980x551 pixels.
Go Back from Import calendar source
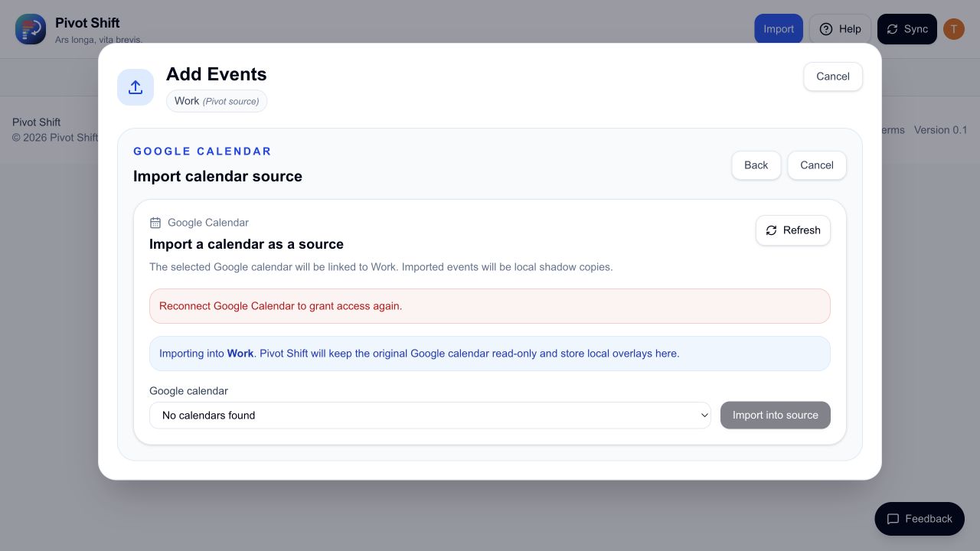click(756, 165)
